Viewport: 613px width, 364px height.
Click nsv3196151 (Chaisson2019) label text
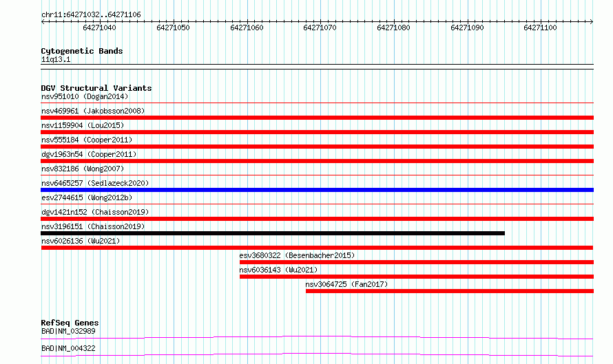pyautogui.click(x=93, y=226)
